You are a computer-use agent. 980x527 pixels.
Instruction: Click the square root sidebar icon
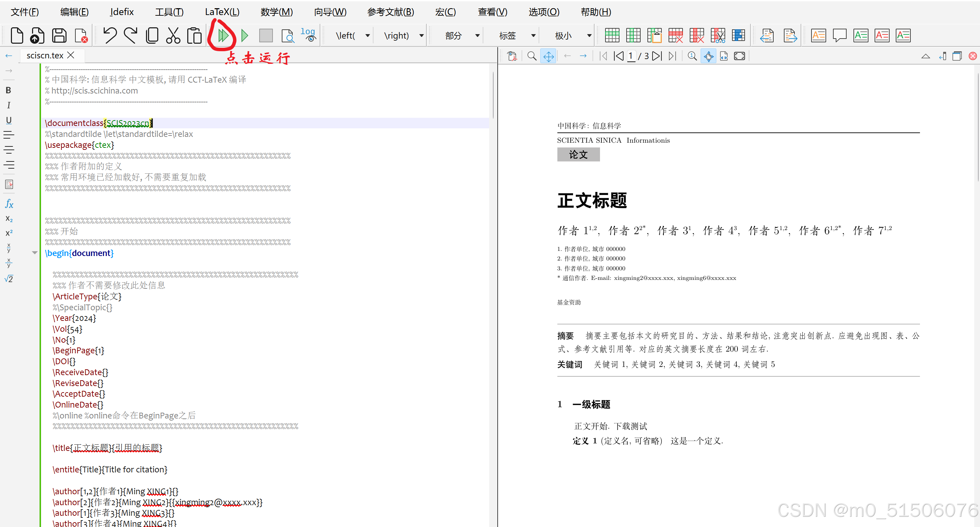(x=9, y=279)
